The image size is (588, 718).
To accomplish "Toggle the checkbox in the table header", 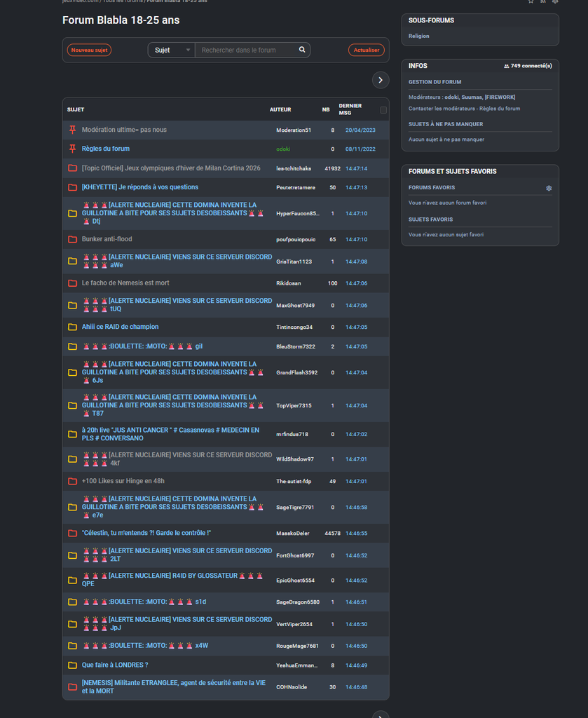I will tap(383, 110).
